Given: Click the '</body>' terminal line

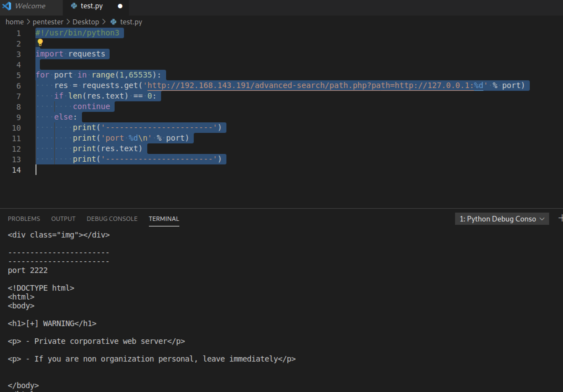Looking at the screenshot, I should (23, 386).
